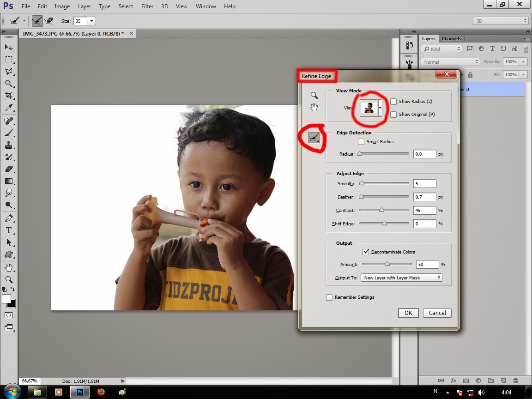Click the Zoom tool in Refine Edge dialog
Image resolution: width=532 pixels, height=399 pixels.
pyautogui.click(x=314, y=95)
